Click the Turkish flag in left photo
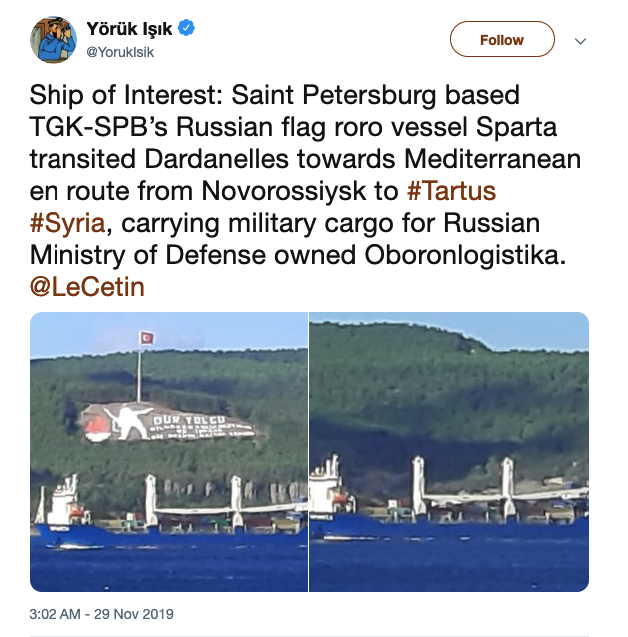Screen dimensions: 628x637 148,337
